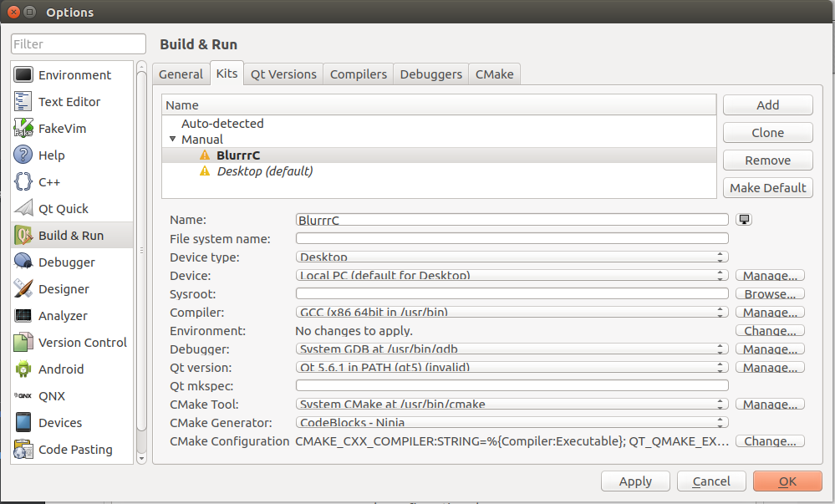Open the Designer settings category
The height and width of the screenshot is (504, 835).
click(64, 289)
